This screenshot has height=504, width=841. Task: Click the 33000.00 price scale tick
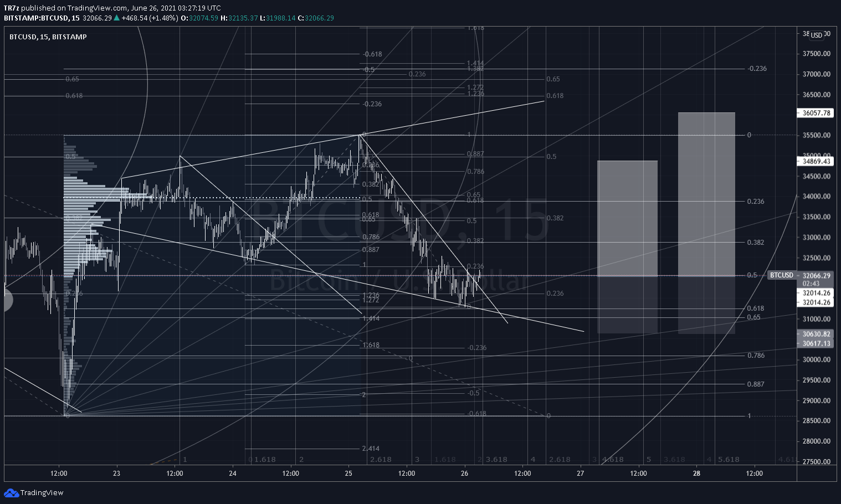(816, 238)
